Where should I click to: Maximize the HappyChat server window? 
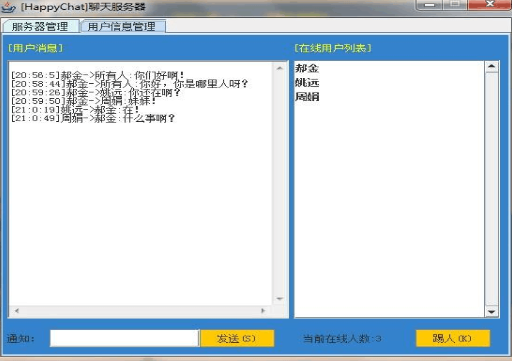[x=455, y=5]
